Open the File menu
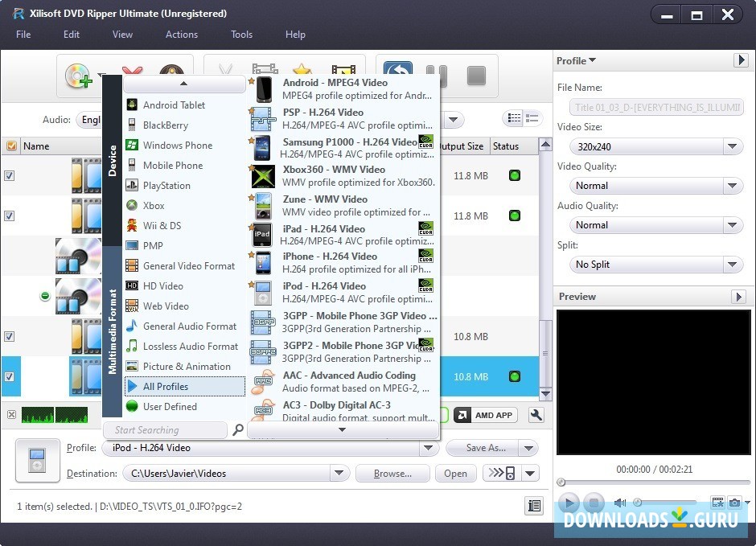The image size is (756, 546). tap(23, 35)
